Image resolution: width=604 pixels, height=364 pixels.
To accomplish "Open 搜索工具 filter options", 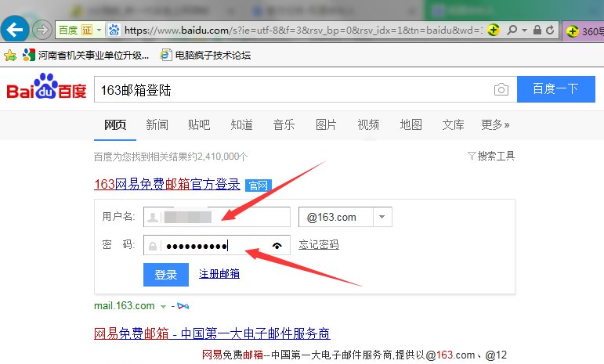I will tap(491, 156).
